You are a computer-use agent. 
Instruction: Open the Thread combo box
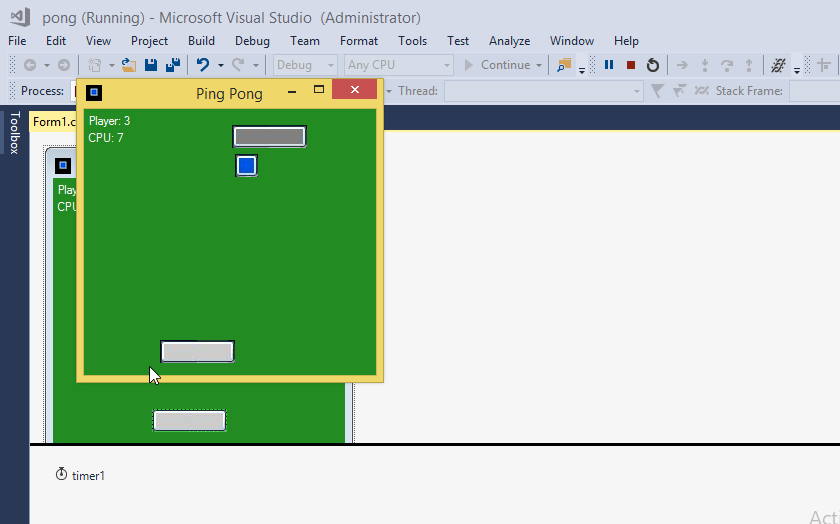coord(544,91)
